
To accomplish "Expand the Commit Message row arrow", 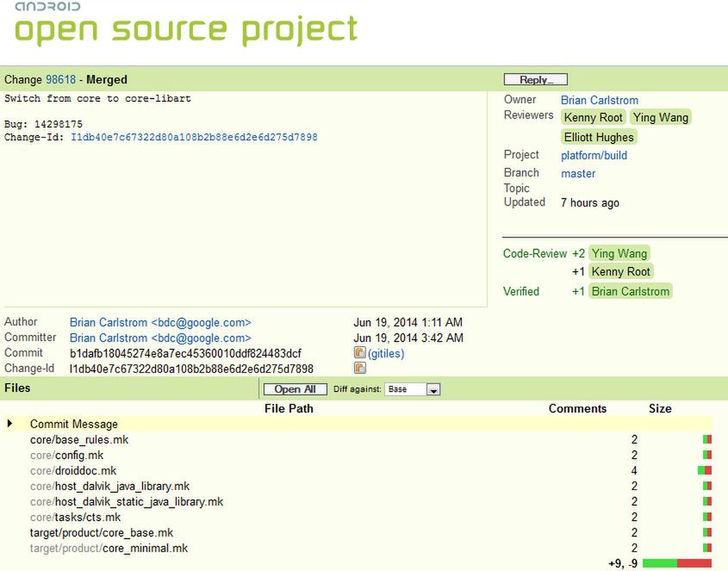I will pyautogui.click(x=9, y=424).
